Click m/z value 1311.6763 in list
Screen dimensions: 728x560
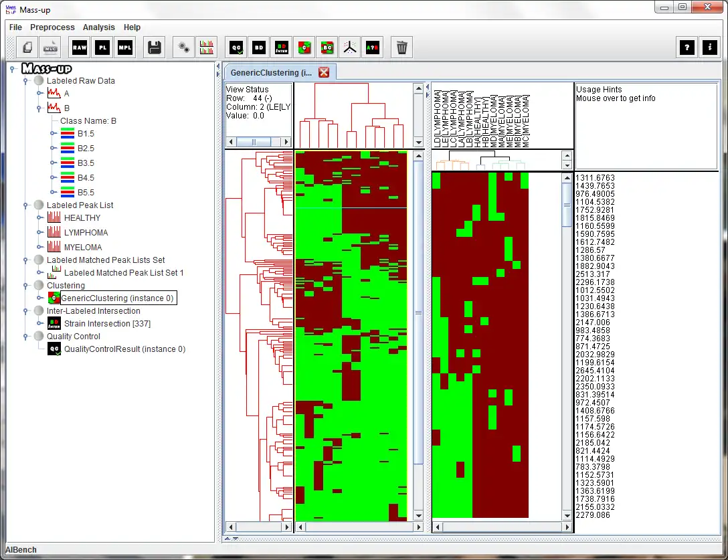(x=596, y=178)
